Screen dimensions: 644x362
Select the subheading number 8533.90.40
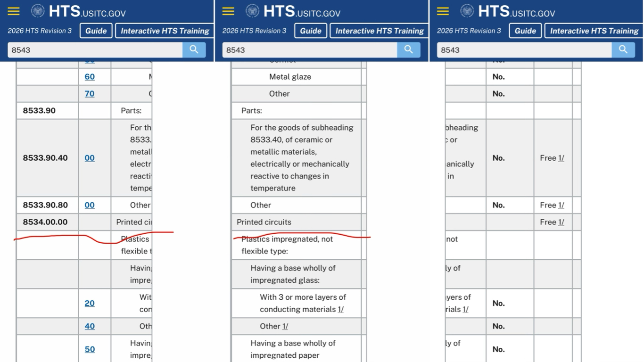click(x=45, y=158)
